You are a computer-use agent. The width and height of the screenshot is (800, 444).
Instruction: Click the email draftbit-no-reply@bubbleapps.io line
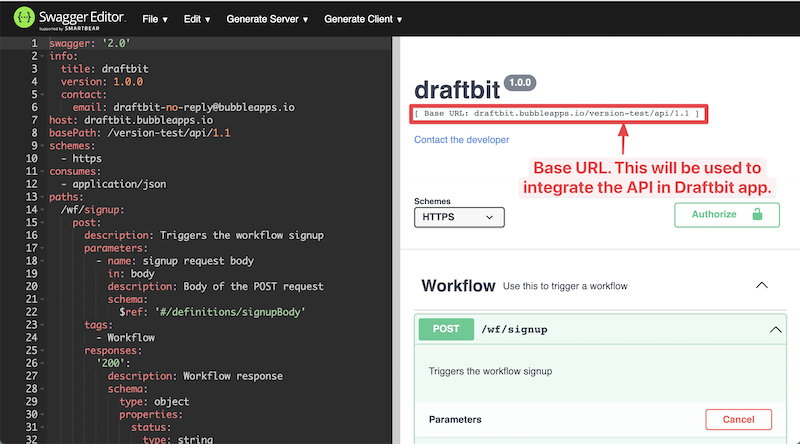coord(184,107)
